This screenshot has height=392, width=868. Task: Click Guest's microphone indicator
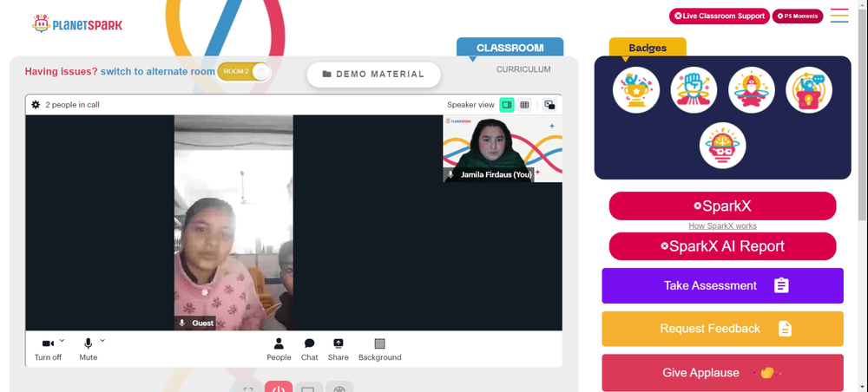(x=181, y=323)
